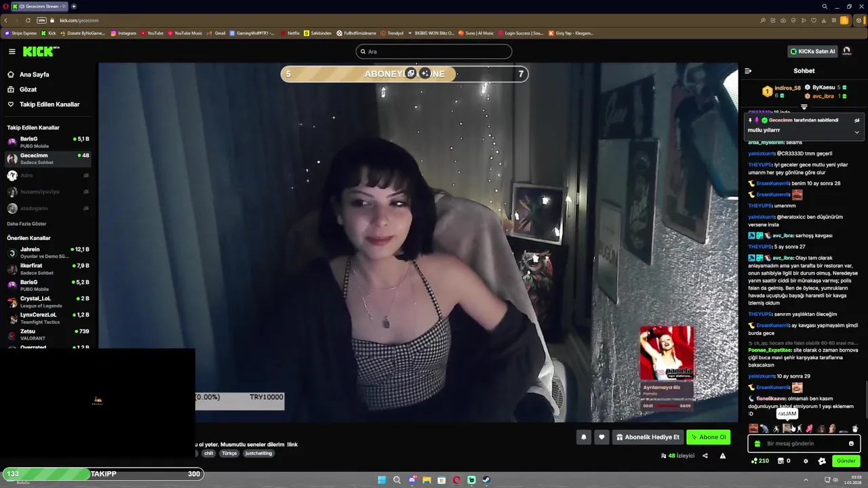This screenshot has width=868, height=488.
Task: Open LynxCerezLoL Teamfight Tactics channel
Action: 47,318
